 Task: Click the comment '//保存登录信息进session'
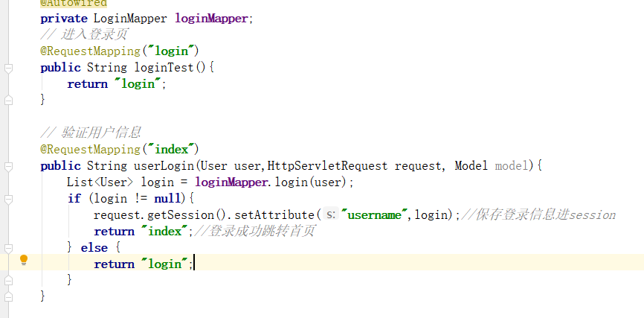538,214
